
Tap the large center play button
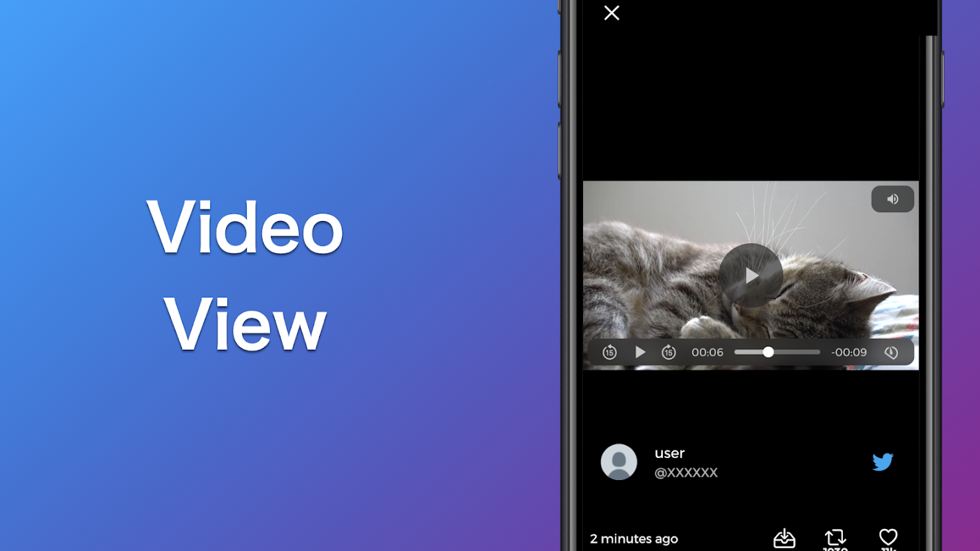tap(751, 275)
